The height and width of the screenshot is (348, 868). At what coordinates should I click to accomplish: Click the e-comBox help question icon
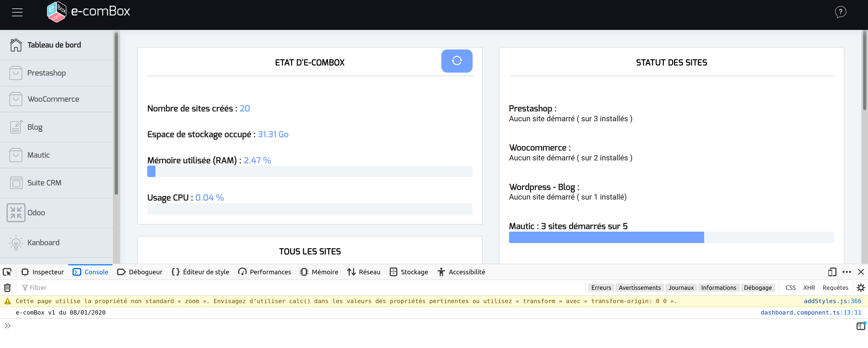(840, 12)
